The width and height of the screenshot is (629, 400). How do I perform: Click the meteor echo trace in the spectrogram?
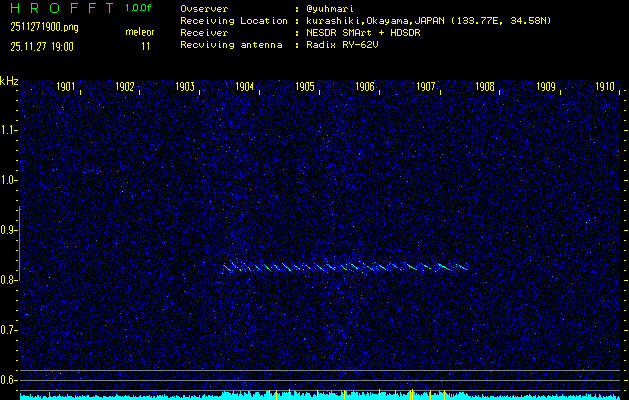pyautogui.click(x=345, y=267)
